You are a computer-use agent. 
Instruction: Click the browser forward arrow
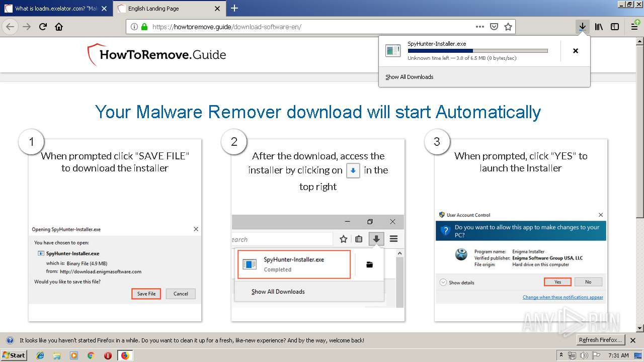27,27
